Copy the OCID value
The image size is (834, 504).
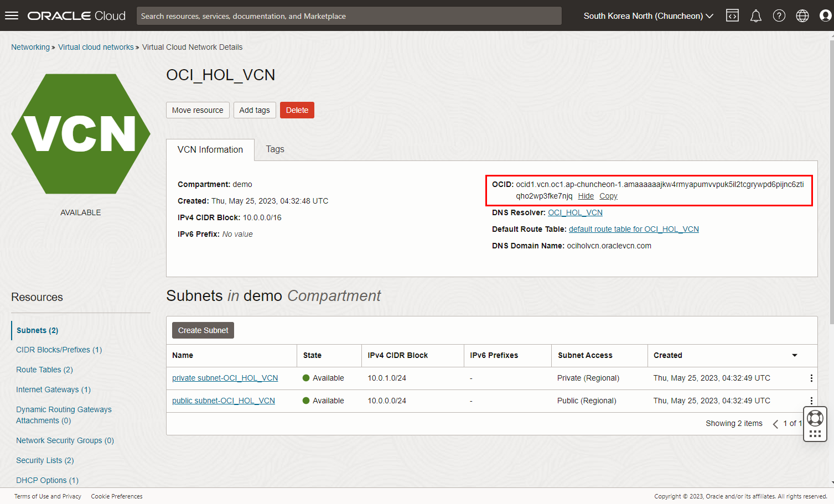click(608, 196)
